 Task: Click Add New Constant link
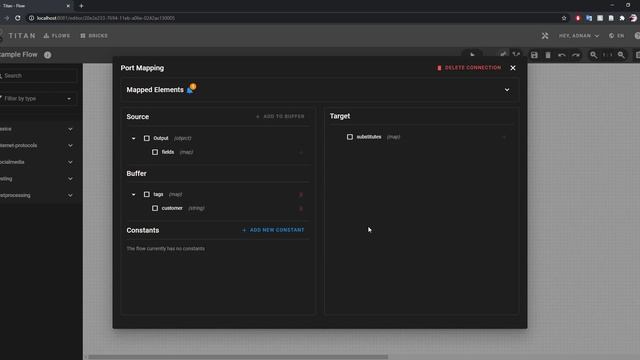[273, 230]
